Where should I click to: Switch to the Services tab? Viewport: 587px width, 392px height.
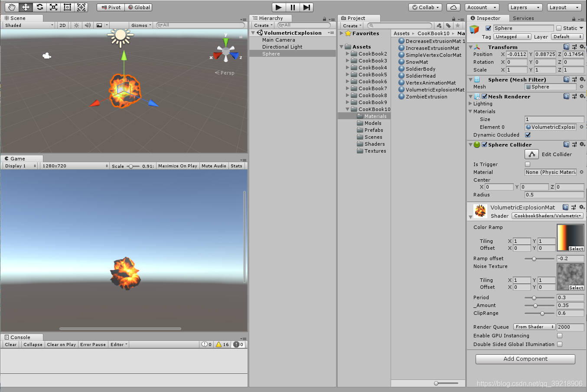(523, 18)
